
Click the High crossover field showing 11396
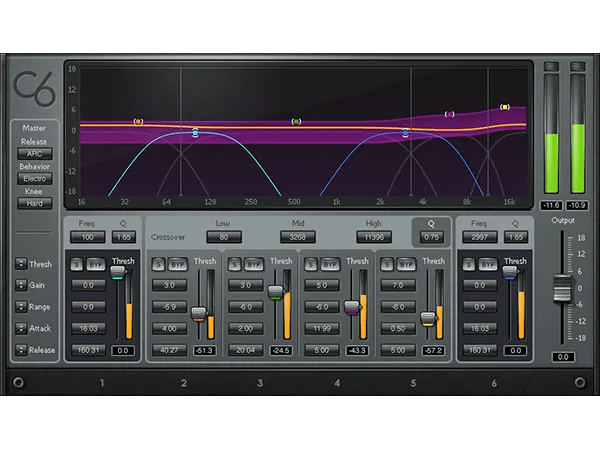click(374, 237)
